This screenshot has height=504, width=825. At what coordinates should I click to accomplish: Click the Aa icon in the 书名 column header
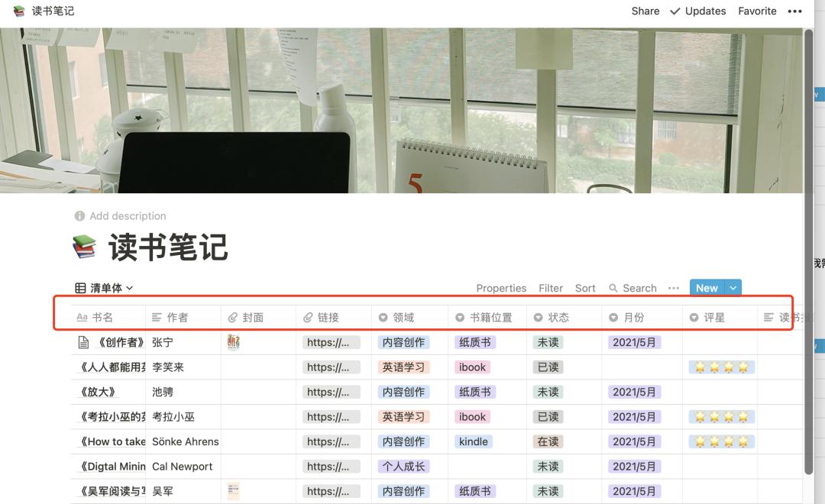pos(82,317)
